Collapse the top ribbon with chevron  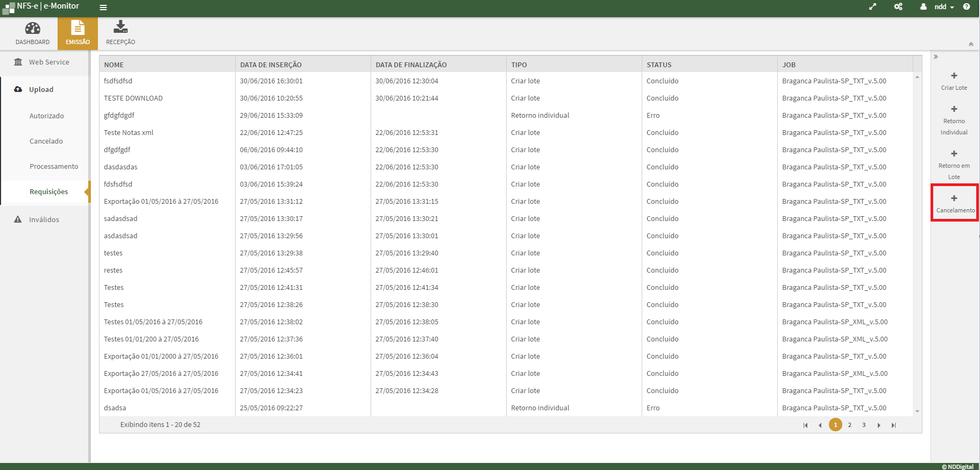click(x=971, y=44)
